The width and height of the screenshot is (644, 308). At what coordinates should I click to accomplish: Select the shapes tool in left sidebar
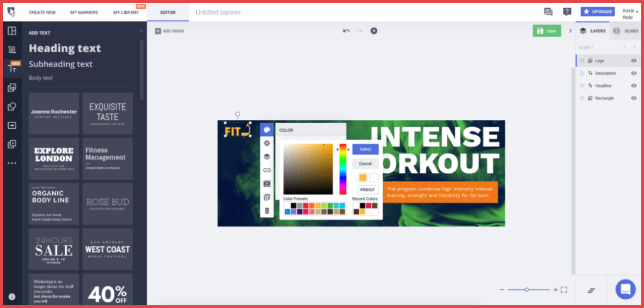(11, 106)
